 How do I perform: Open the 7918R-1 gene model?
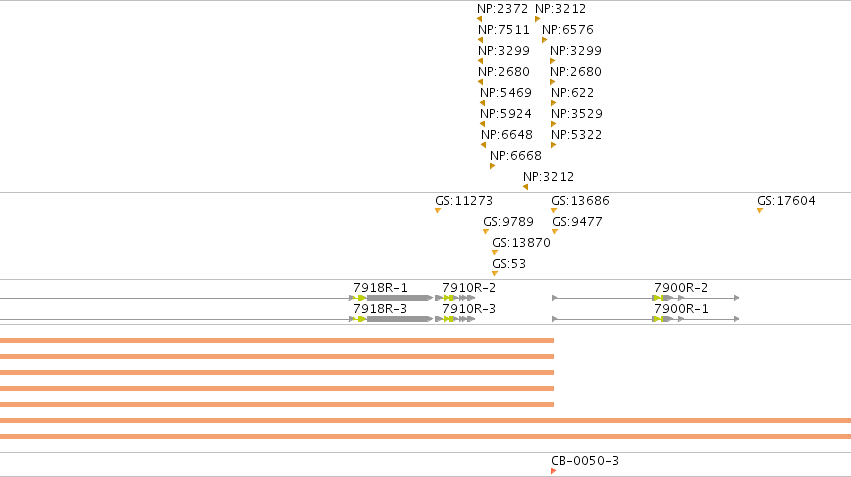(x=391, y=298)
